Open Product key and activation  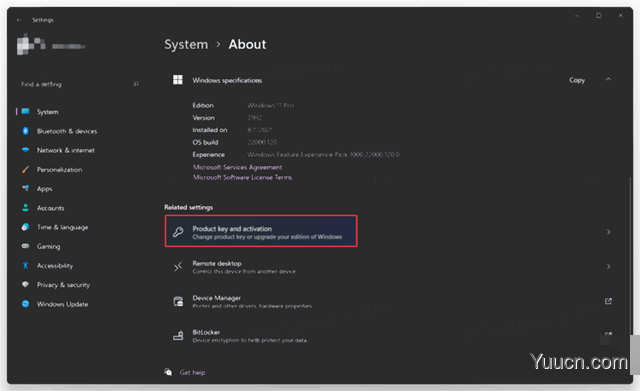pyautogui.click(x=261, y=231)
